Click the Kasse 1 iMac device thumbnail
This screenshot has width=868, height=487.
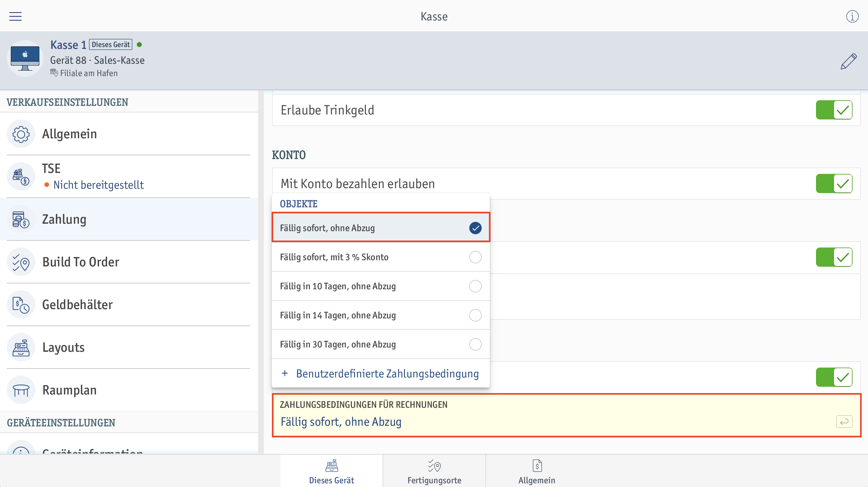point(25,58)
